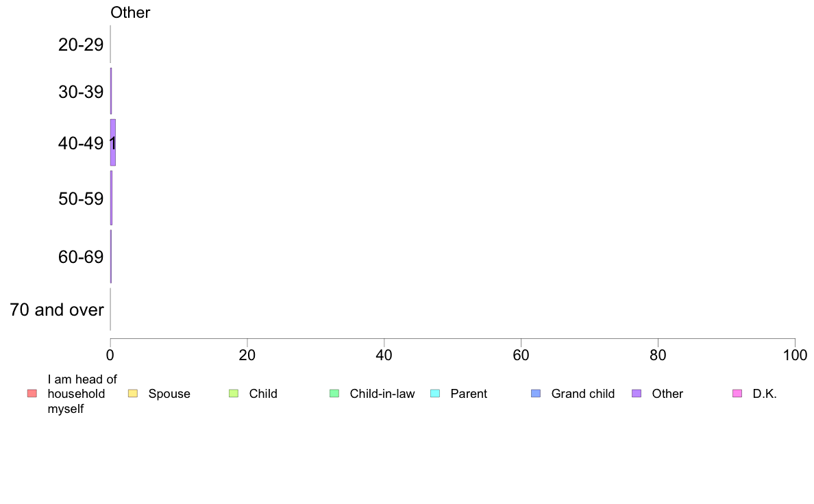Click the 'Other' chart title

[x=130, y=12]
